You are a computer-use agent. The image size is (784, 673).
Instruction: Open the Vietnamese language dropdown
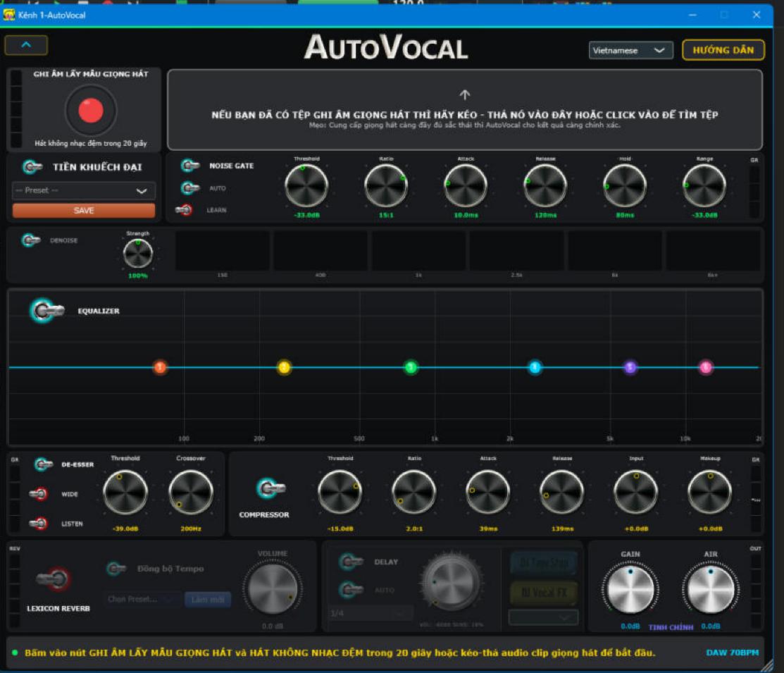click(630, 51)
